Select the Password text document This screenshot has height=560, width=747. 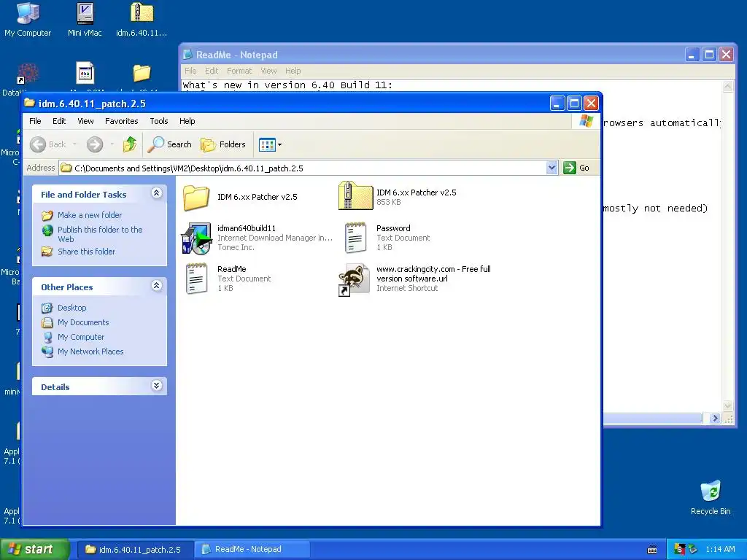click(x=355, y=238)
